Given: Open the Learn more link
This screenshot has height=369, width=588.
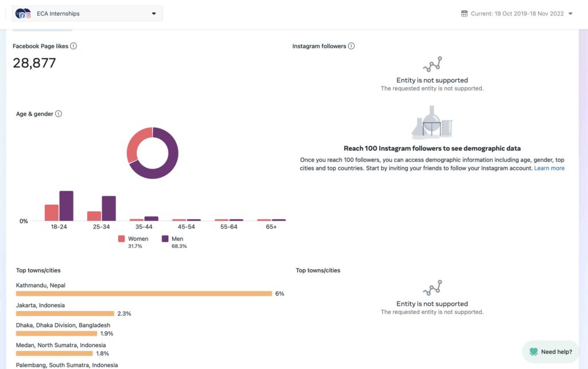Looking at the screenshot, I should click(549, 168).
